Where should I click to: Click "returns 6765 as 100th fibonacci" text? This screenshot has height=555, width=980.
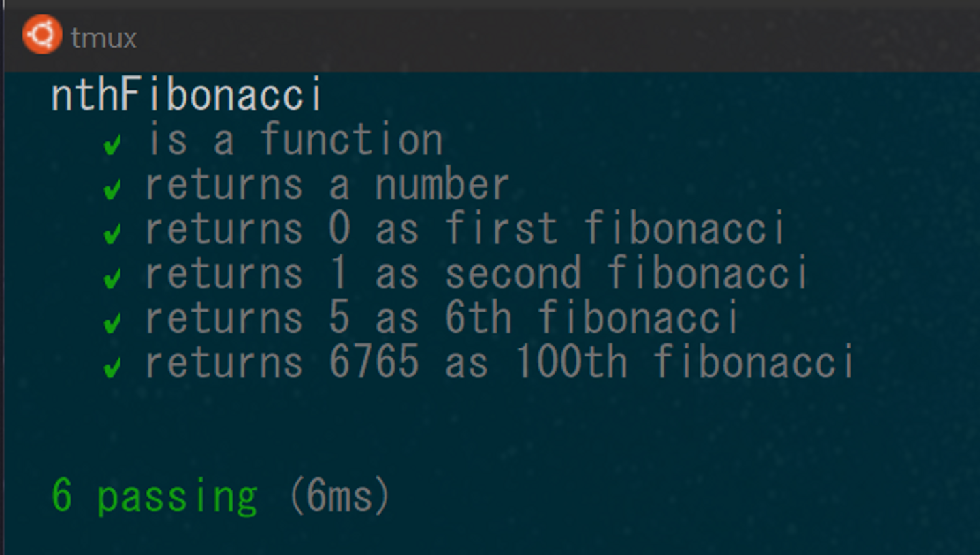tap(500, 363)
